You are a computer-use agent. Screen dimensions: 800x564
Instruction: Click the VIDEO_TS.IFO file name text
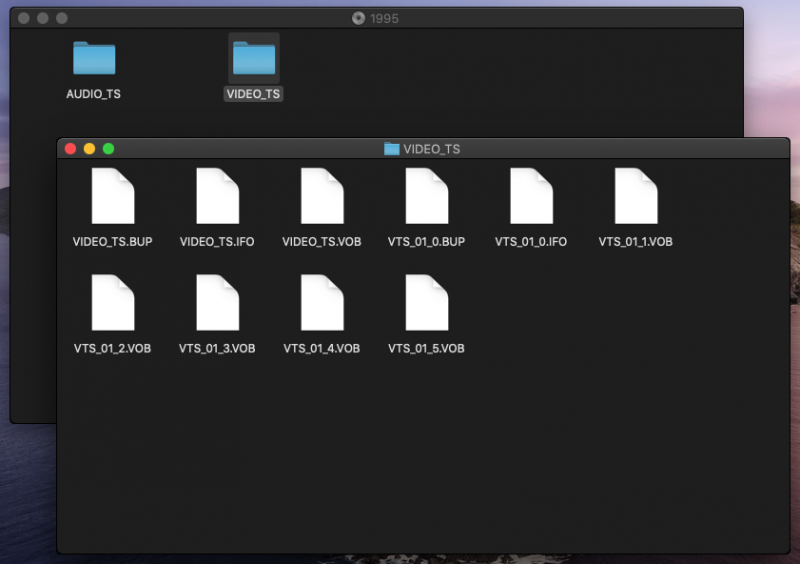pos(217,241)
